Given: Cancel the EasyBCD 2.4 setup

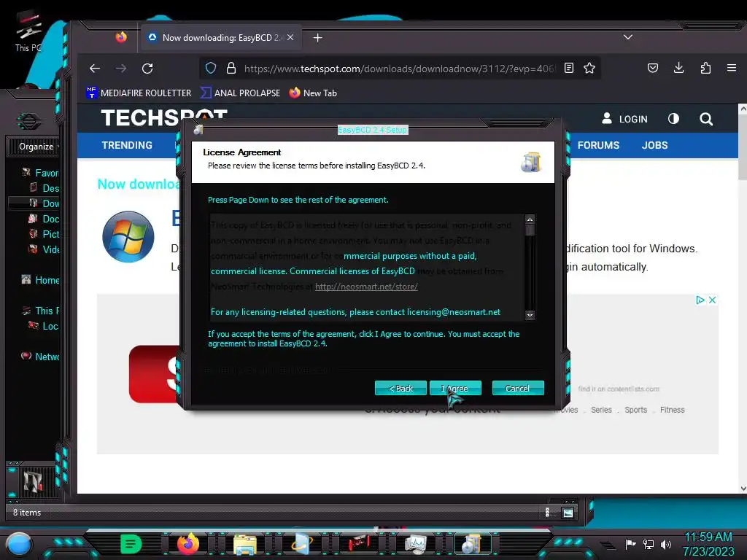Looking at the screenshot, I should [518, 388].
